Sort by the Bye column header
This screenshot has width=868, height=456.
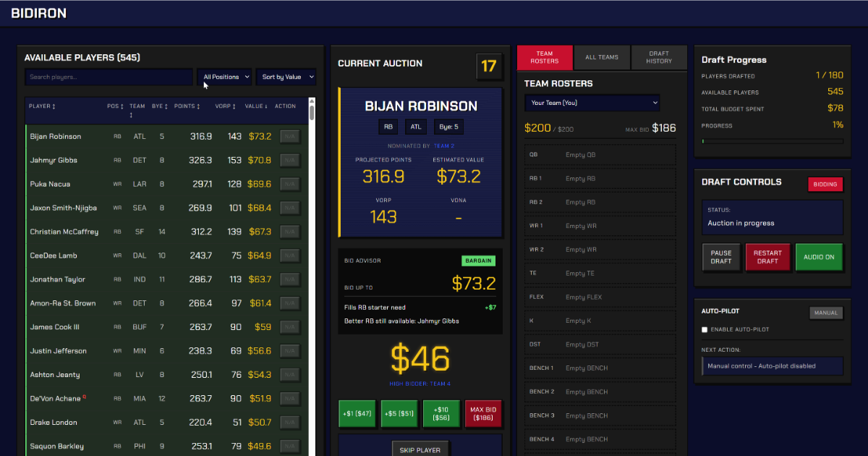[x=158, y=106]
